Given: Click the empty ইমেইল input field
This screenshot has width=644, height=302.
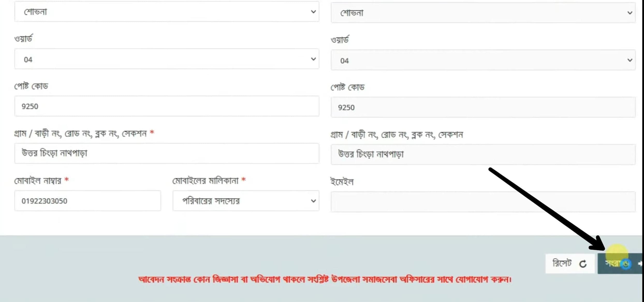Looking at the screenshot, I should [x=483, y=202].
